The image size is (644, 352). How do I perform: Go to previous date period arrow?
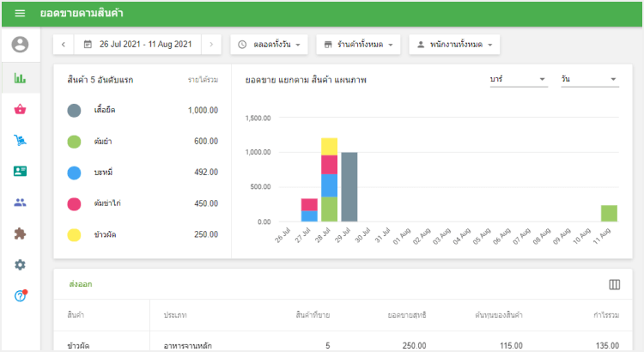pos(64,44)
